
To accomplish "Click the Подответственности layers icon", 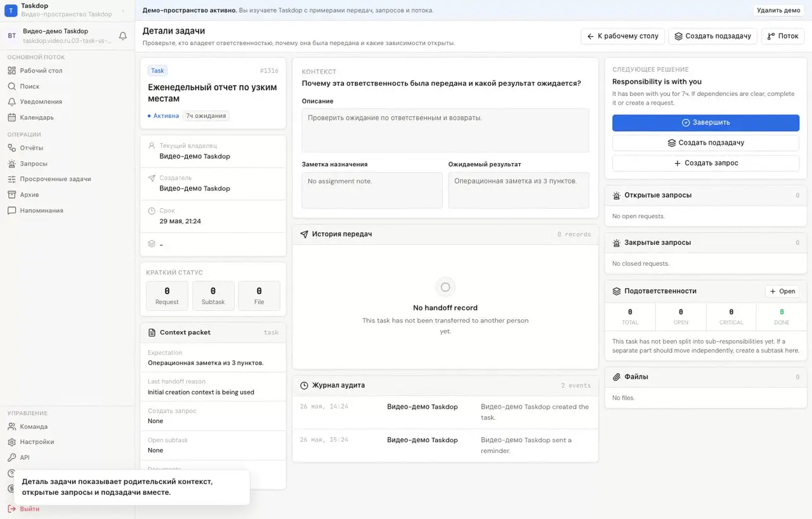I will pyautogui.click(x=617, y=291).
